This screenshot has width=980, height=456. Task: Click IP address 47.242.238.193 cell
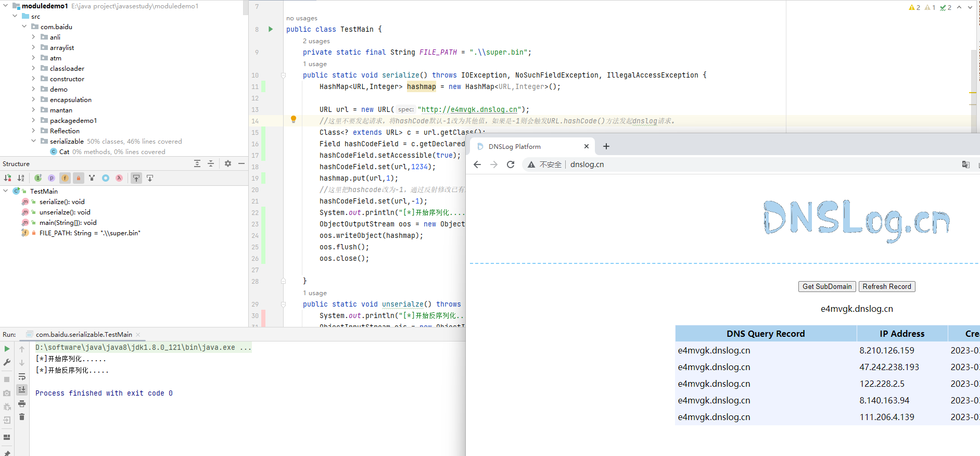(889, 367)
